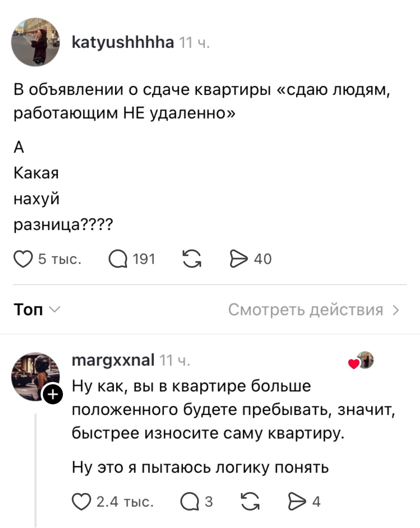Open katyushhhha profile via username
The height and width of the screenshot is (528, 420).
point(123,42)
